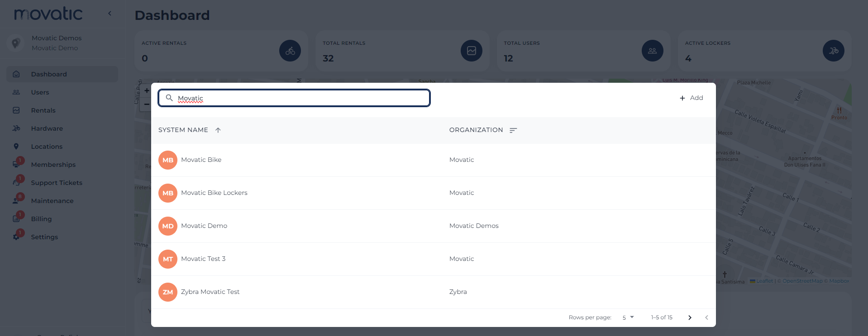
Task: Click the ZM avatar for Zybra Movatic Test
Action: pos(168,292)
